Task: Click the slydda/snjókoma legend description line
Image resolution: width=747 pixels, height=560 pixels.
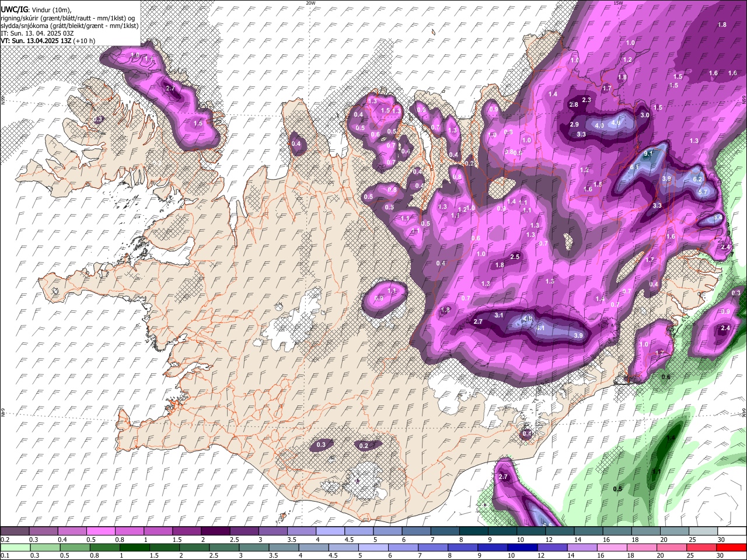Action: click(69, 26)
